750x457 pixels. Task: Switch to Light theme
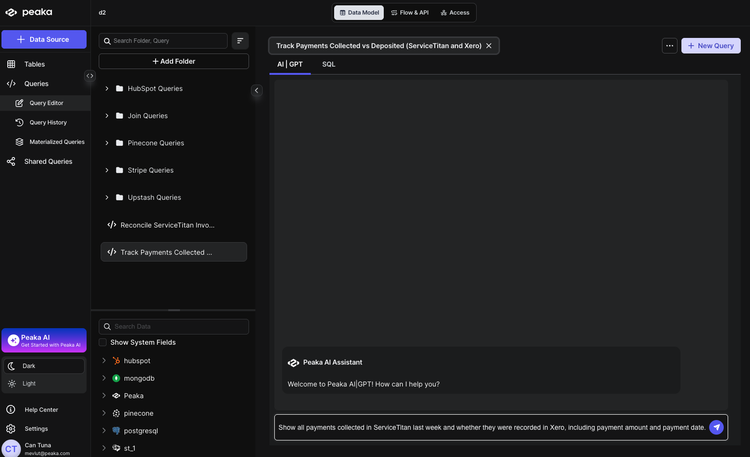(44, 384)
